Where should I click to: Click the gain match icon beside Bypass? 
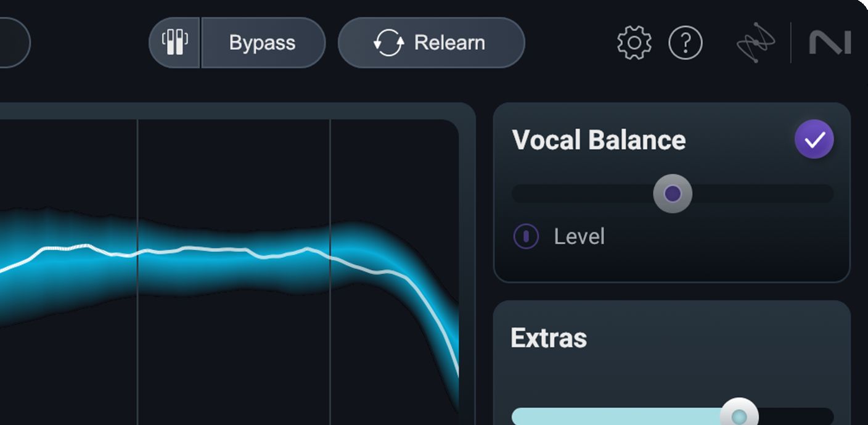pos(175,43)
